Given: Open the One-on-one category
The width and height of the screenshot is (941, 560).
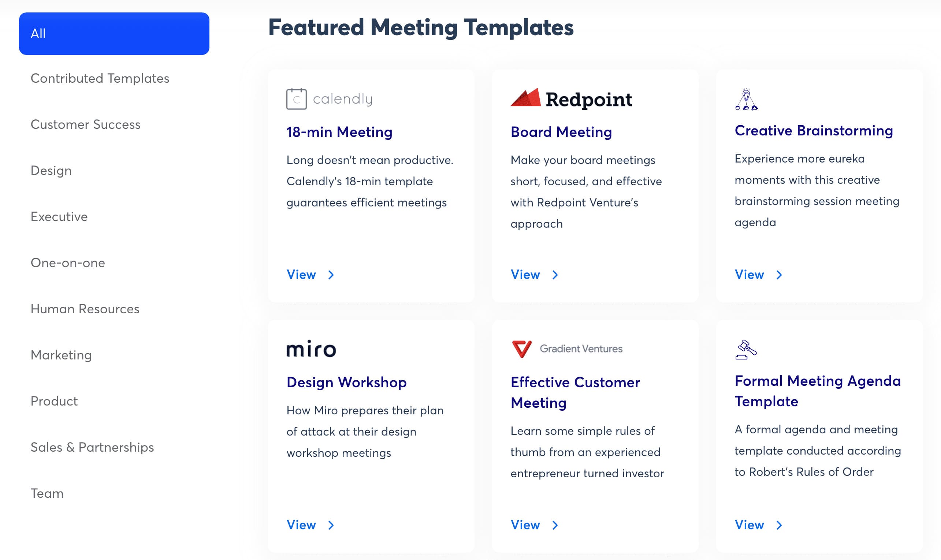Looking at the screenshot, I should tap(68, 263).
